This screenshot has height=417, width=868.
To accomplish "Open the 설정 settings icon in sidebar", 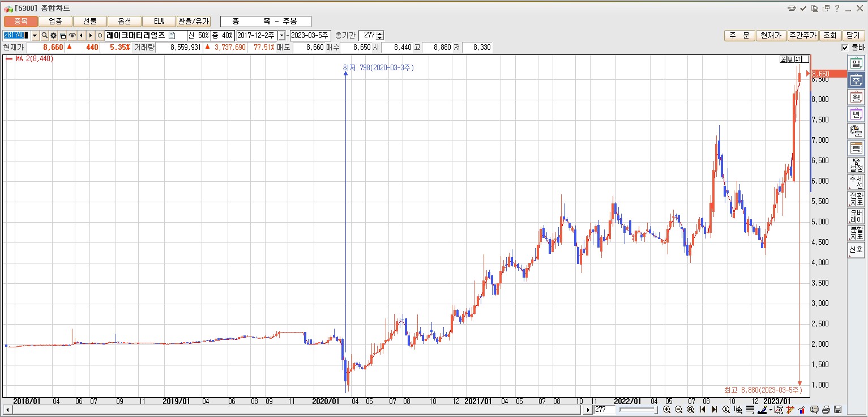I will point(856,165).
